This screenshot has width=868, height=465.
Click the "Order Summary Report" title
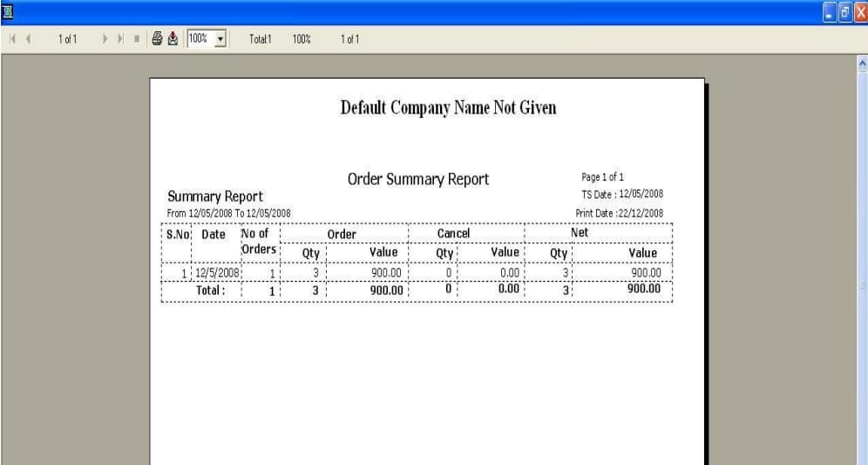(418, 179)
